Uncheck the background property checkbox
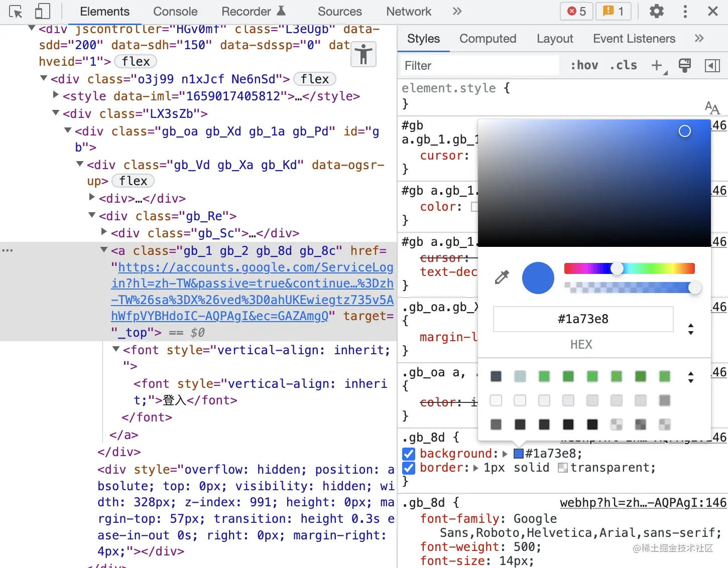The height and width of the screenshot is (568, 728). [409, 454]
